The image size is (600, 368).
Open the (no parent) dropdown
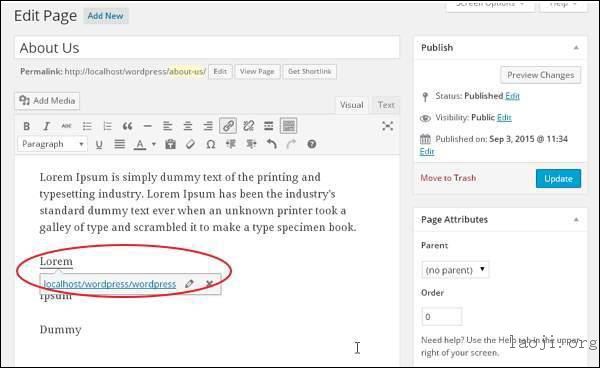455,270
